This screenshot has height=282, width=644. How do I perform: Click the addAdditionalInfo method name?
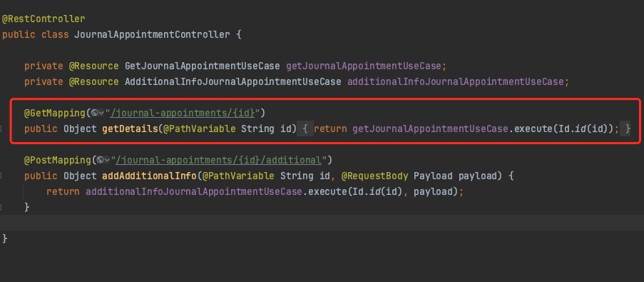coord(150,176)
